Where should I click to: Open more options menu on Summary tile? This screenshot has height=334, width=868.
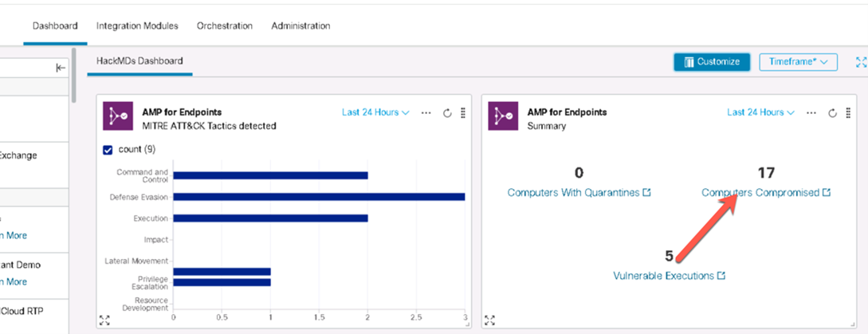click(811, 113)
